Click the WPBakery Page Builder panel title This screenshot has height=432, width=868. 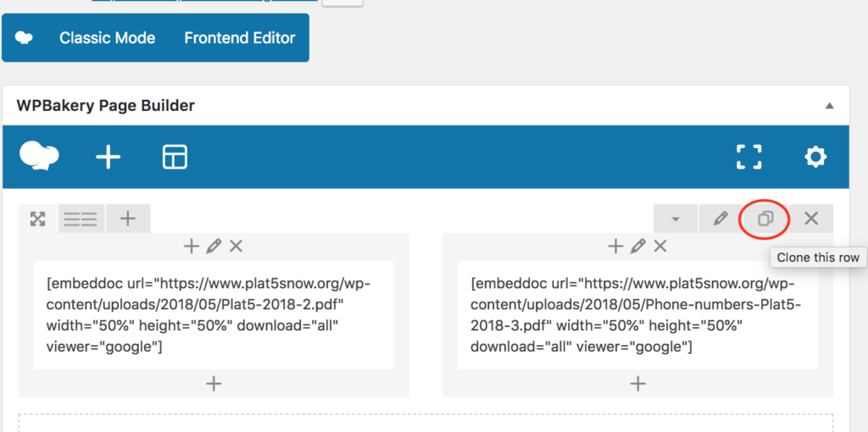[106, 106]
